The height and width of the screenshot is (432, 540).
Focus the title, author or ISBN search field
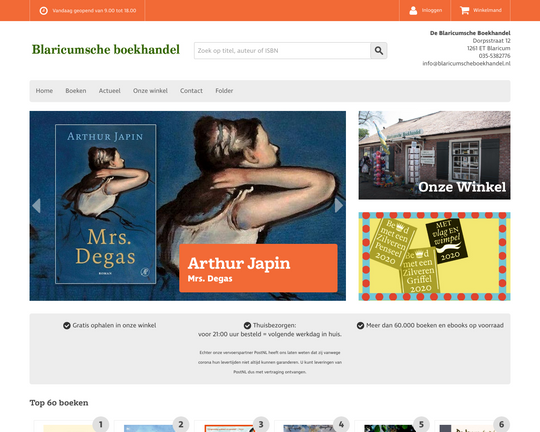point(282,51)
